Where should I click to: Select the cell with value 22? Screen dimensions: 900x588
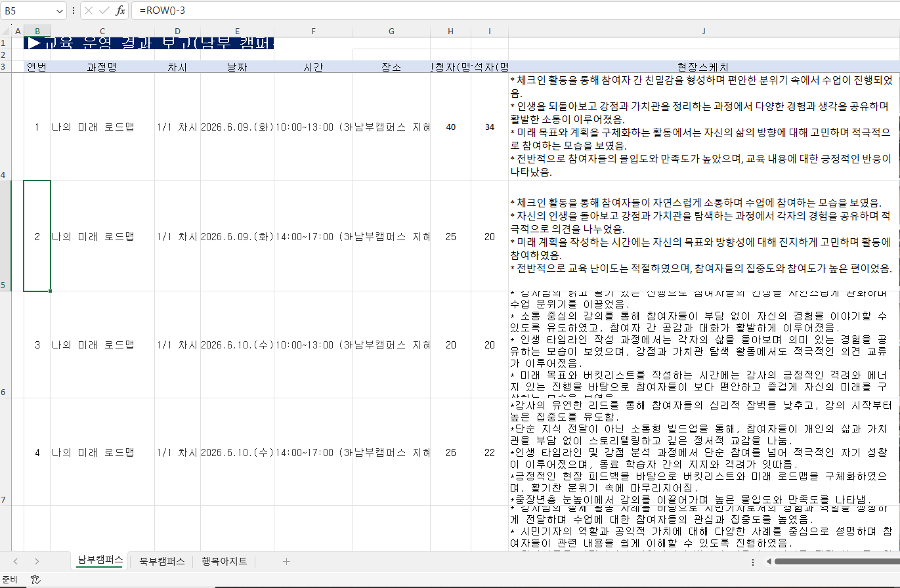[x=490, y=452]
